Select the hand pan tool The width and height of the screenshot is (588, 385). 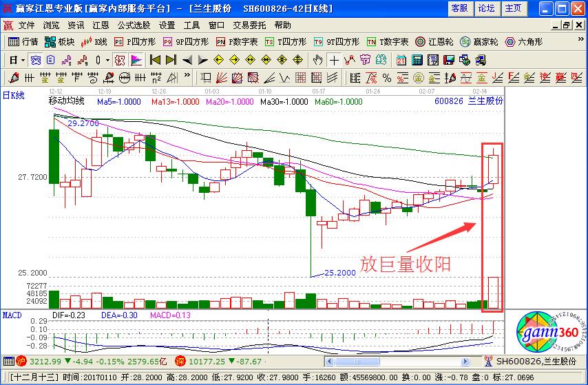318,59
